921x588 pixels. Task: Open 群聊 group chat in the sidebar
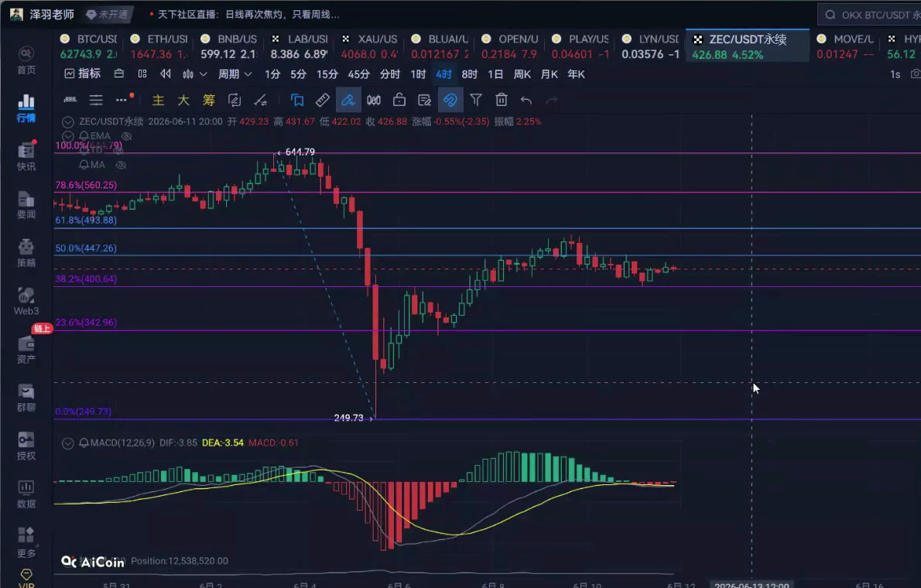(x=26, y=398)
